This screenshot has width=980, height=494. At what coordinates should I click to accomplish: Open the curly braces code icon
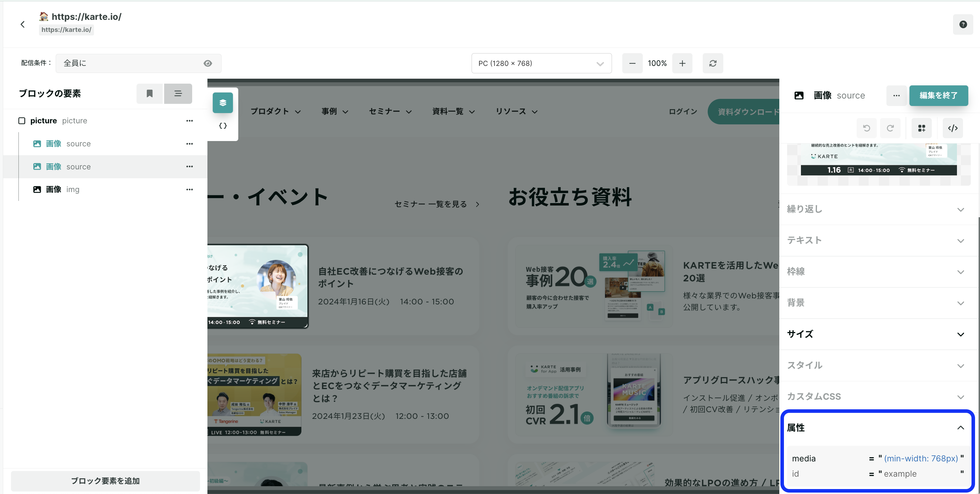click(223, 126)
